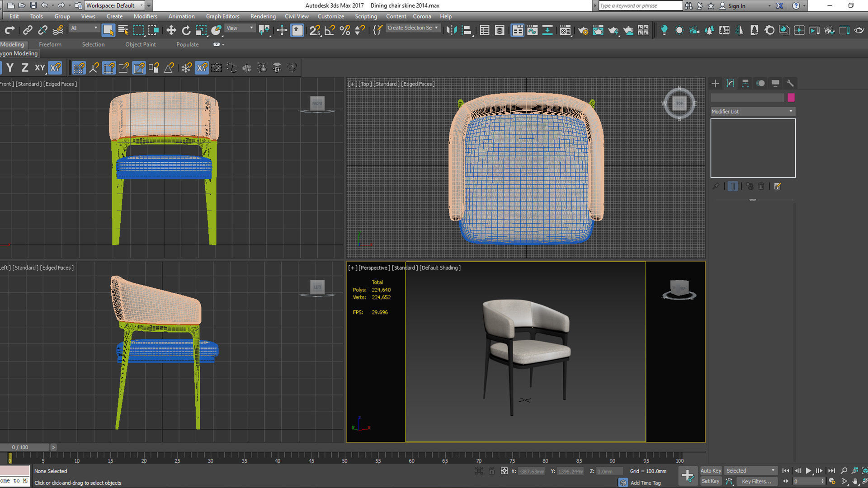This screenshot has height=488, width=868.
Task: Open Key Filters dialog
Action: coord(756,481)
